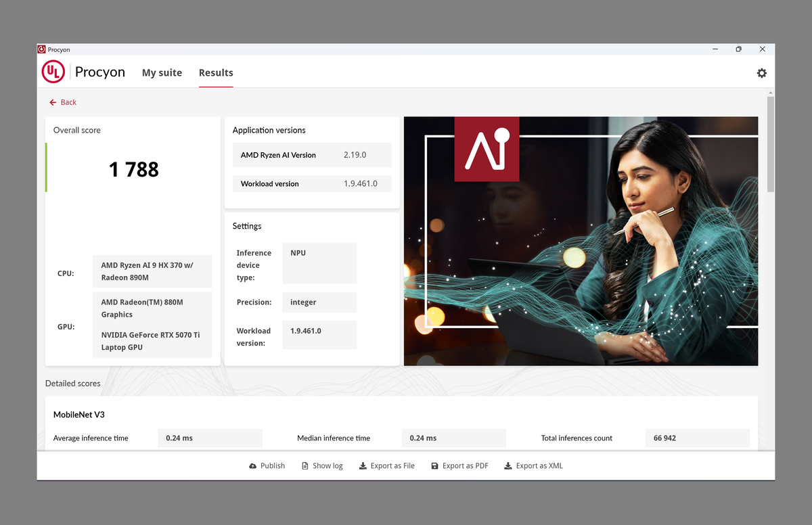Open the log via Show log
Image resolution: width=812 pixels, height=525 pixels.
point(322,466)
